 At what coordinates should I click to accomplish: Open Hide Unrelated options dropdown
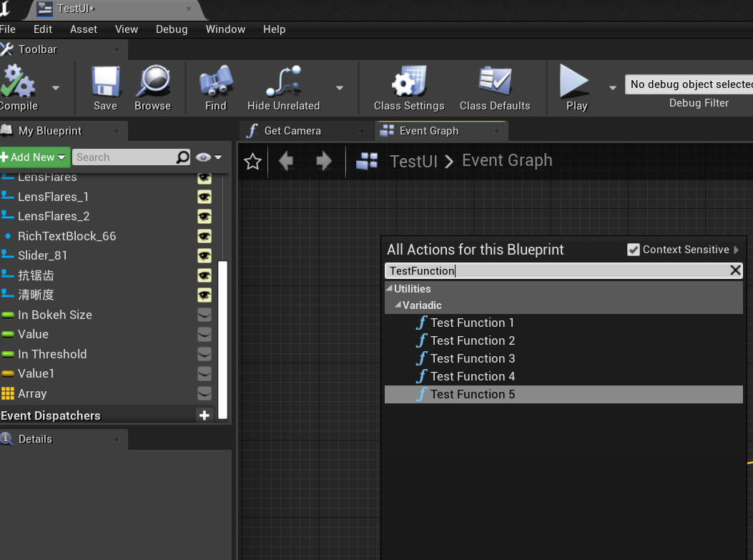pyautogui.click(x=340, y=88)
